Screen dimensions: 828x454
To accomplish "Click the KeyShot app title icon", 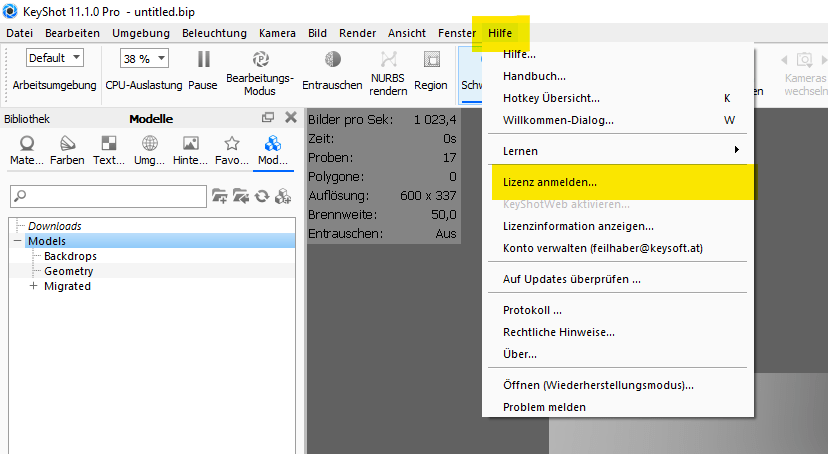I will (x=10, y=11).
